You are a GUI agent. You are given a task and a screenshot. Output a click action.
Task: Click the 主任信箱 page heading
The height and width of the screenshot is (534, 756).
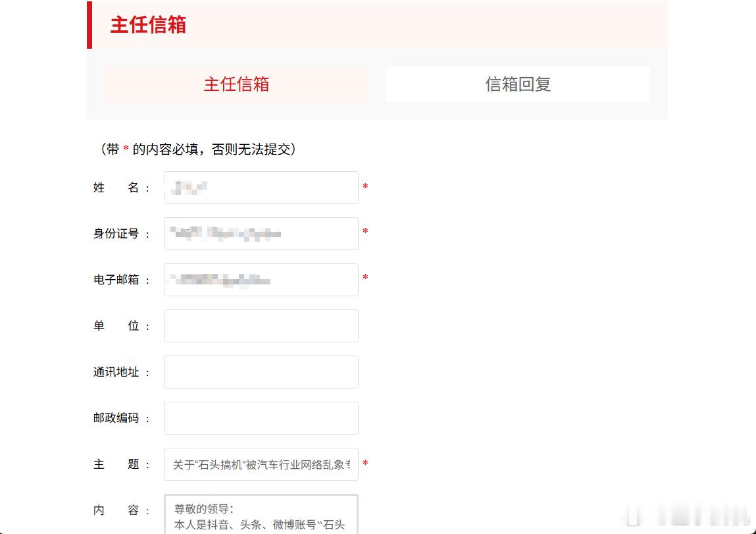click(148, 25)
